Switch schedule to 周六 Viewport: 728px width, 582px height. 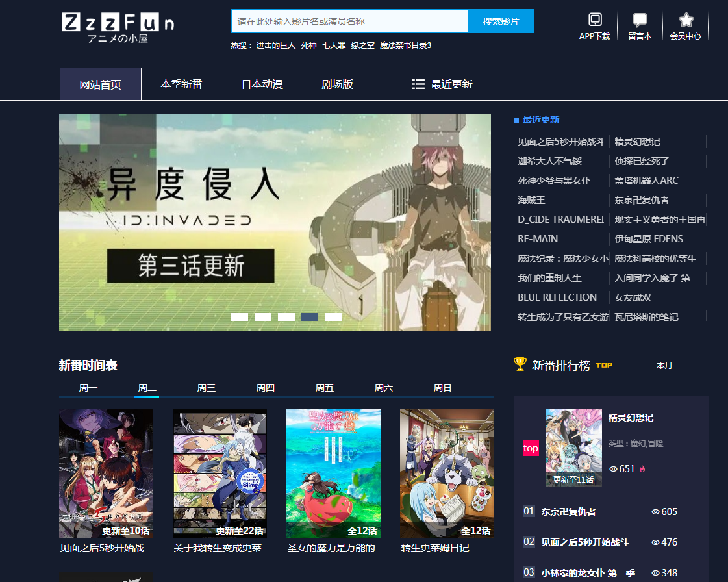coord(384,387)
